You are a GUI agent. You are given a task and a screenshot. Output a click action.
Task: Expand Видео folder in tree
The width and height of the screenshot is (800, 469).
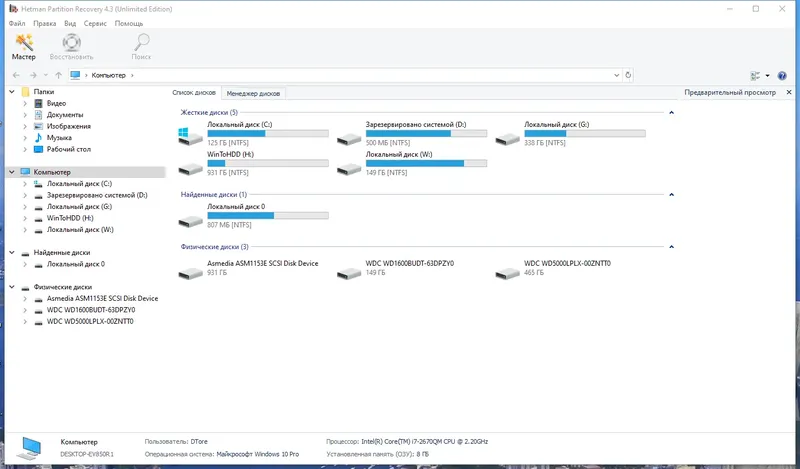point(24,103)
